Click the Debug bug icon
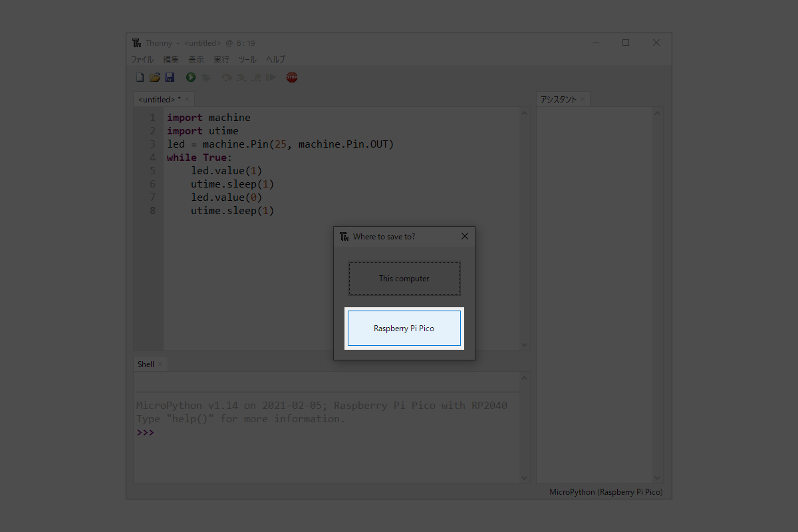798x532 pixels. 206,78
